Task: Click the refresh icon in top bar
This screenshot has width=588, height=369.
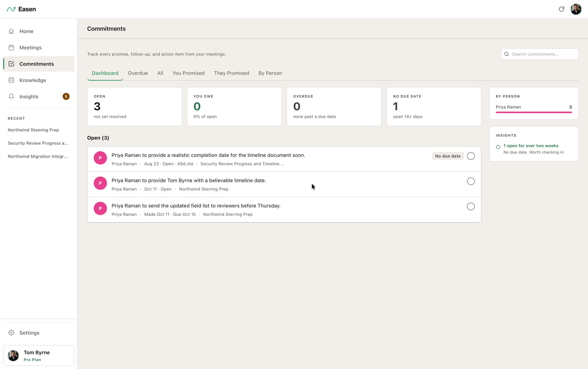Action: click(561, 9)
